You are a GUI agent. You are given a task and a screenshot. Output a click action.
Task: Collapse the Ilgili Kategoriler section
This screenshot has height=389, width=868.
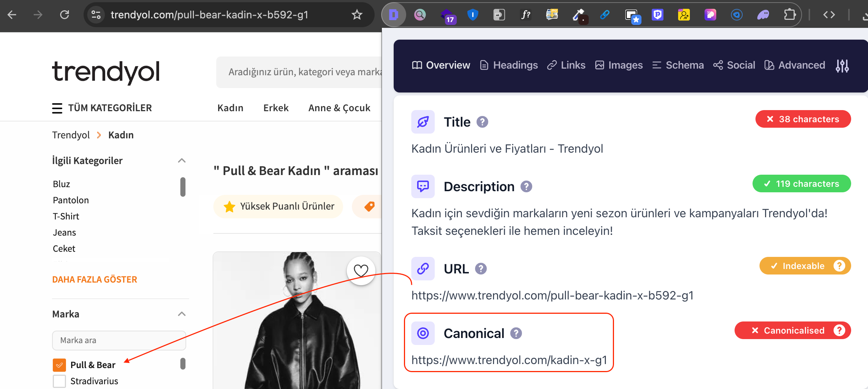(x=182, y=160)
